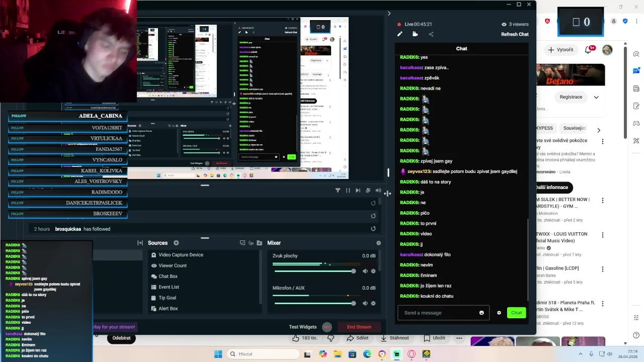Open YouTube account avatar menu
This screenshot has width=644, height=362.
click(x=607, y=50)
